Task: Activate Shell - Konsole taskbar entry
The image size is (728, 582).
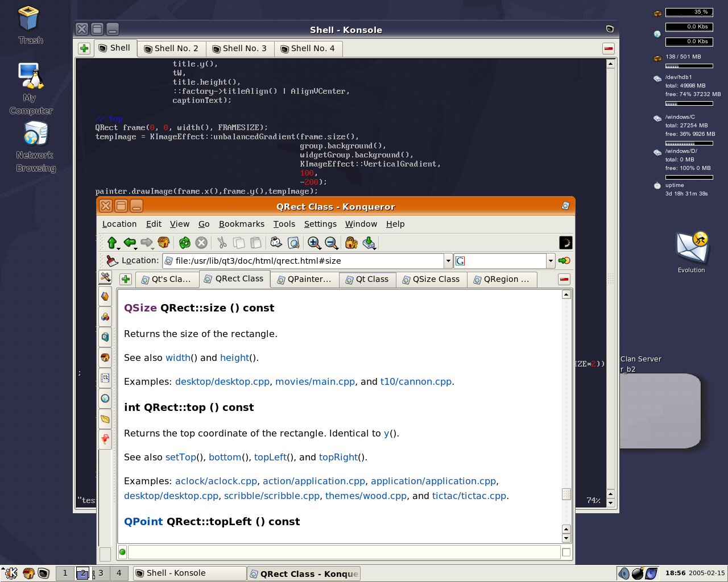Action: click(x=189, y=573)
